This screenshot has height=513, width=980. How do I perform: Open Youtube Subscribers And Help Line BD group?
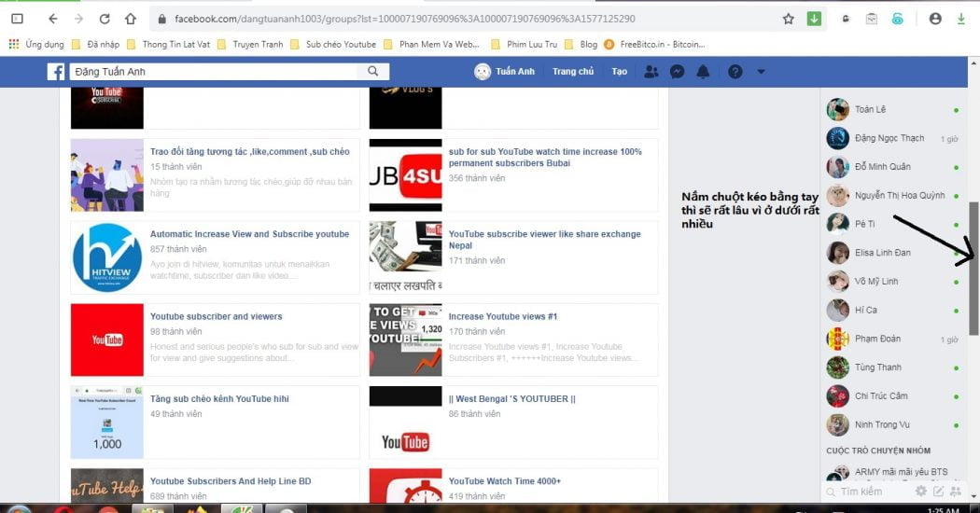[x=230, y=481]
